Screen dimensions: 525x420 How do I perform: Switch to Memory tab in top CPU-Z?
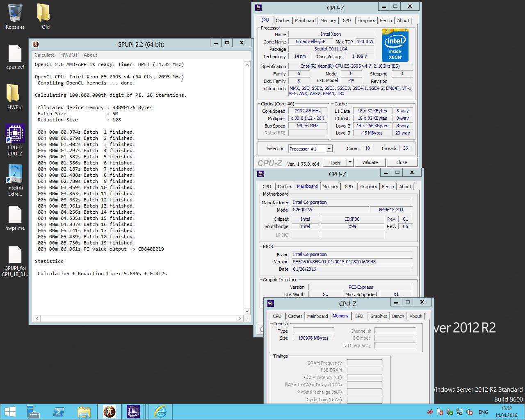coord(328,21)
